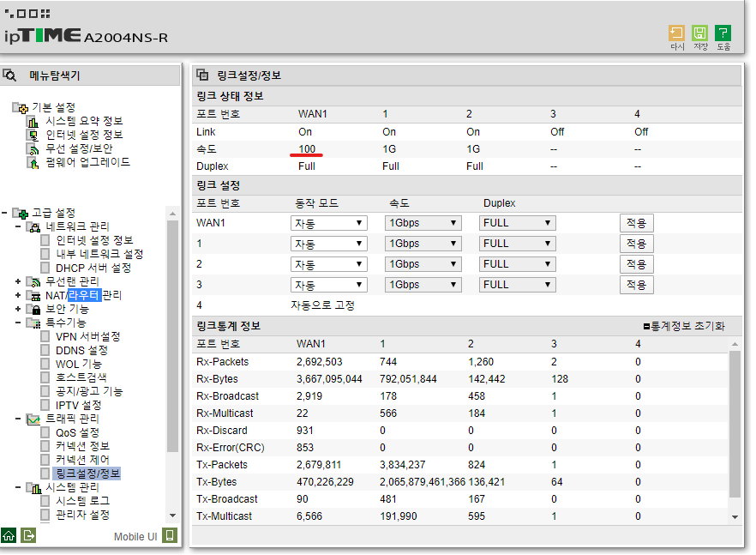Screen dimensions: 756x555
Task: Click the 시스템 관리 folder icon
Action: click(x=33, y=488)
